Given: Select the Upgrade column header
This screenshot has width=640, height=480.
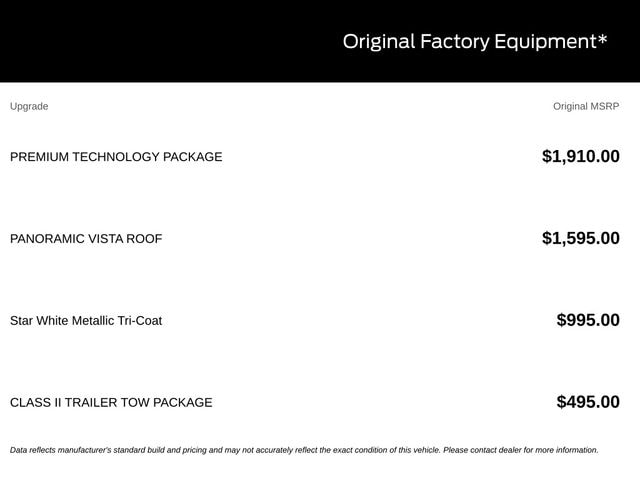Looking at the screenshot, I should pyautogui.click(x=29, y=107).
